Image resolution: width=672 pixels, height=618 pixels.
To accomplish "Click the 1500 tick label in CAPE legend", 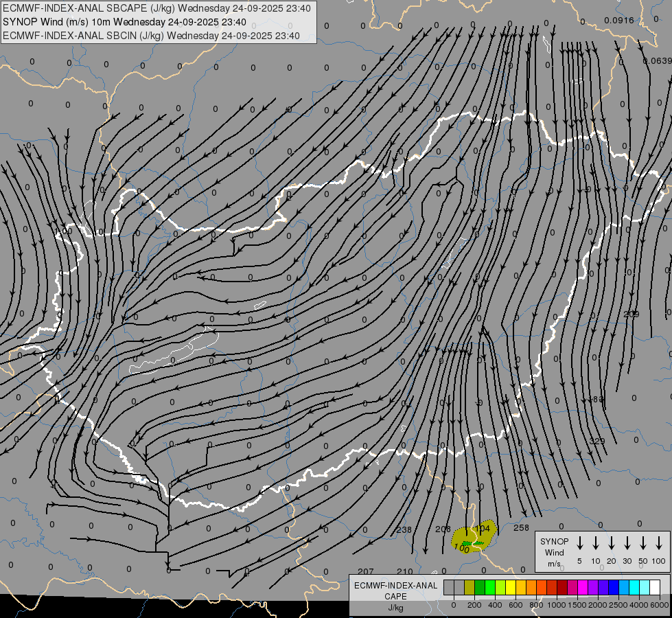I will click(577, 605).
